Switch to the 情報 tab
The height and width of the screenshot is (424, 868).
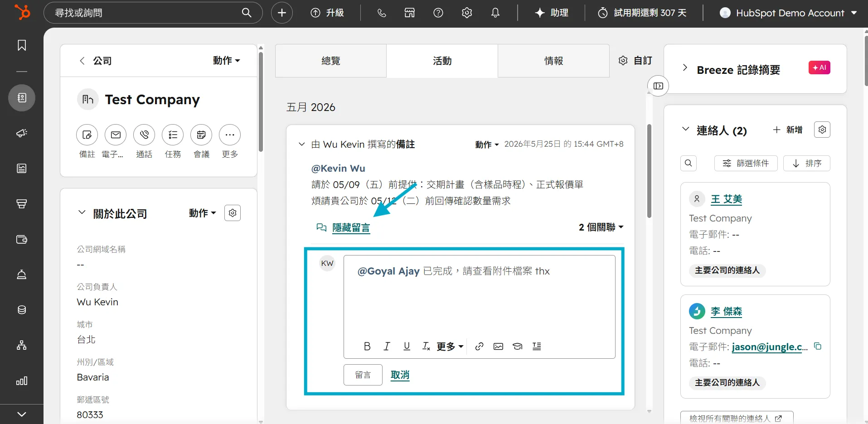pyautogui.click(x=554, y=61)
